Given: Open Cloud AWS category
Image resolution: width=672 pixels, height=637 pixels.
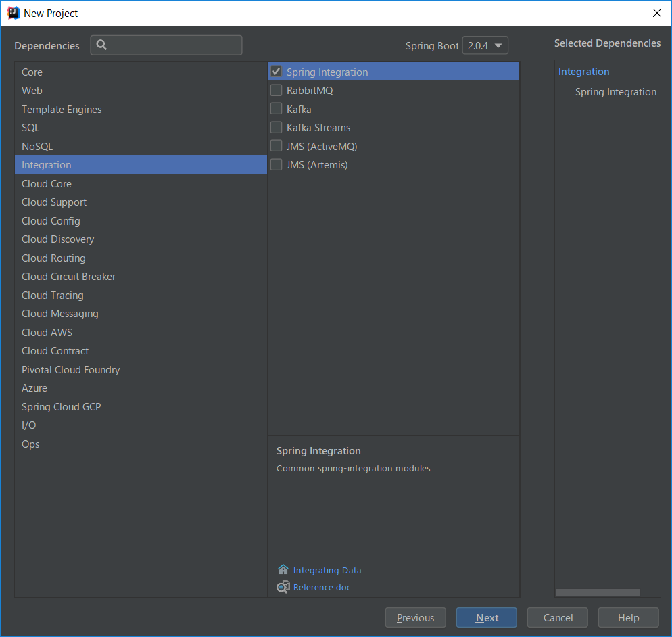Looking at the screenshot, I should pos(141,332).
